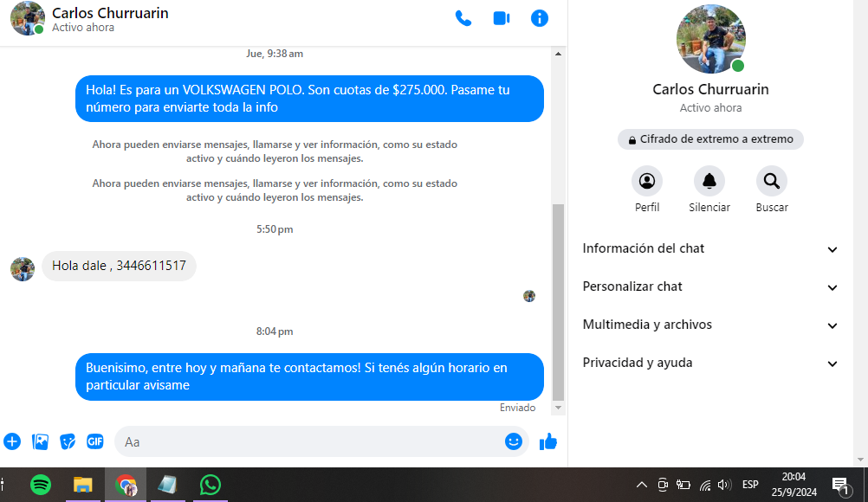Click the 'Buenisimo, entre hoy y mañana' message
Screen dimensions: 868x502
point(309,376)
